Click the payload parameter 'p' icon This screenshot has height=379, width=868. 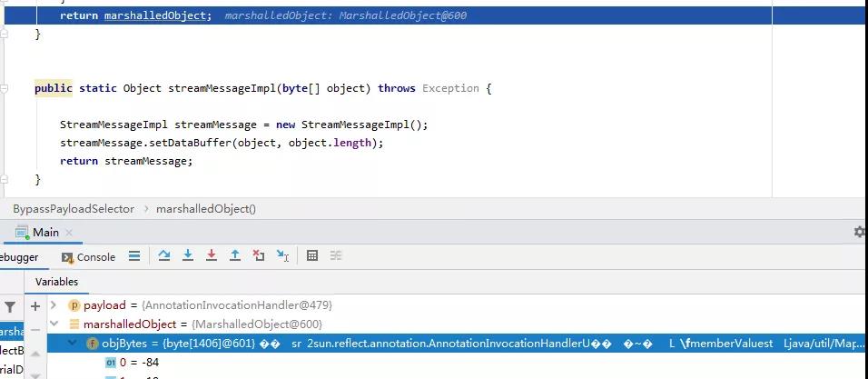pyautogui.click(x=74, y=305)
